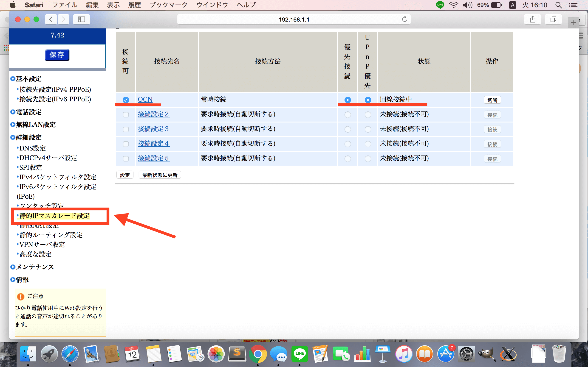Open Spotlight search from the menu bar
588x367 pixels.
[558, 5]
